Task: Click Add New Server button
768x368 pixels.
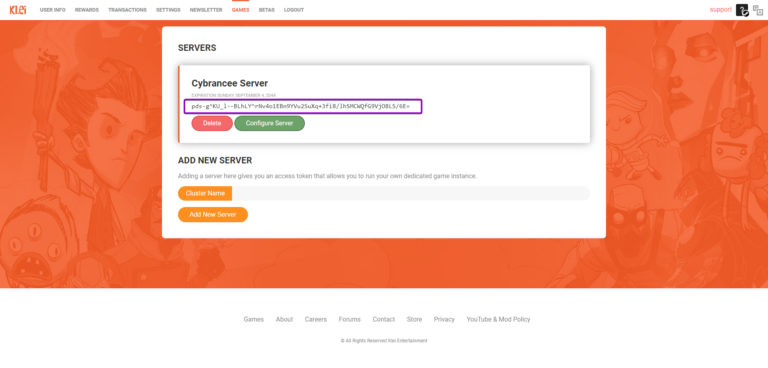Action: [213, 215]
